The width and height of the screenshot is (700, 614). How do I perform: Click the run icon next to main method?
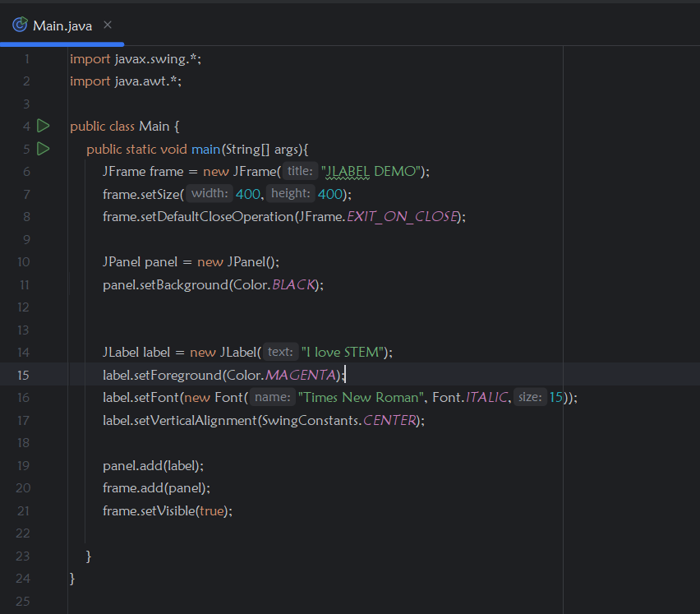click(43, 149)
